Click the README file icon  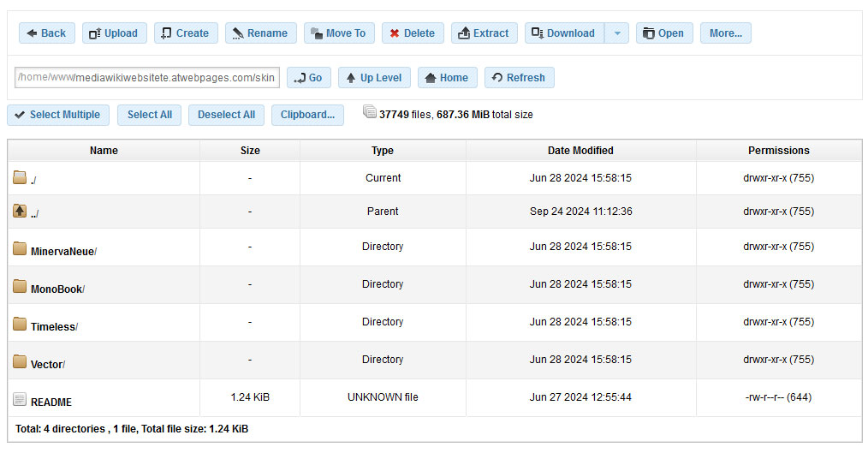(x=20, y=400)
